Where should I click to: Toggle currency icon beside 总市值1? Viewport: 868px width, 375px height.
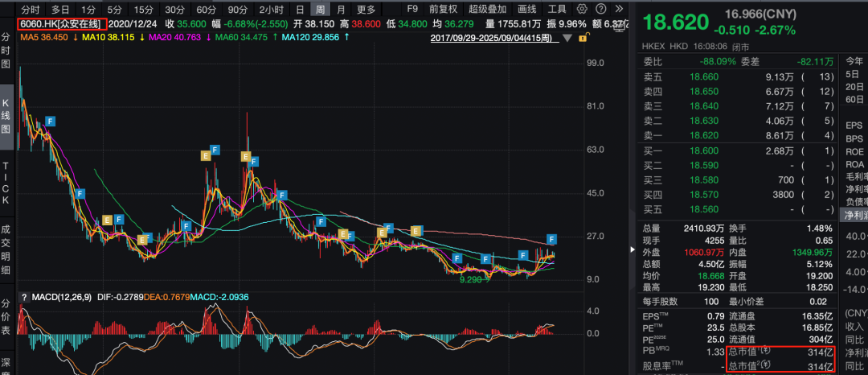pyautogui.click(x=765, y=349)
